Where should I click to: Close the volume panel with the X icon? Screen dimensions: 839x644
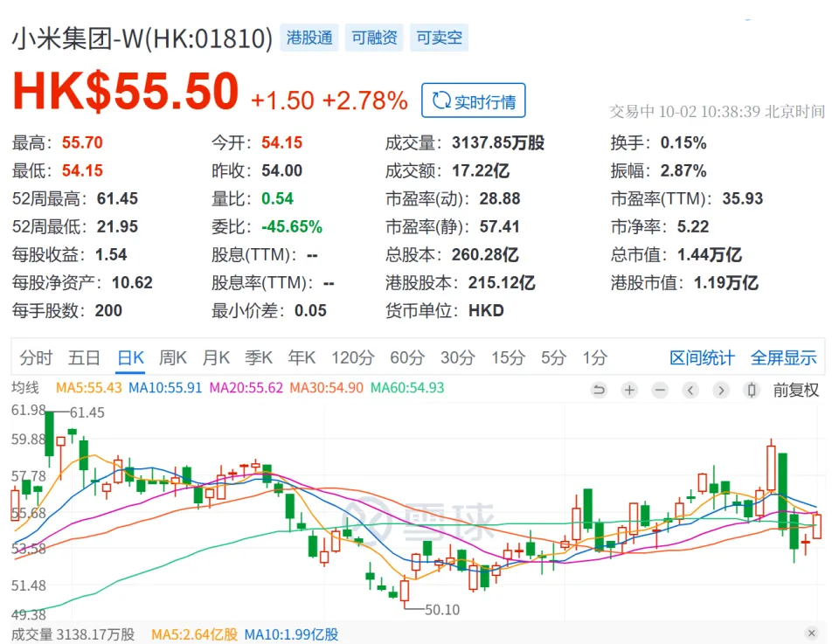[812, 634]
